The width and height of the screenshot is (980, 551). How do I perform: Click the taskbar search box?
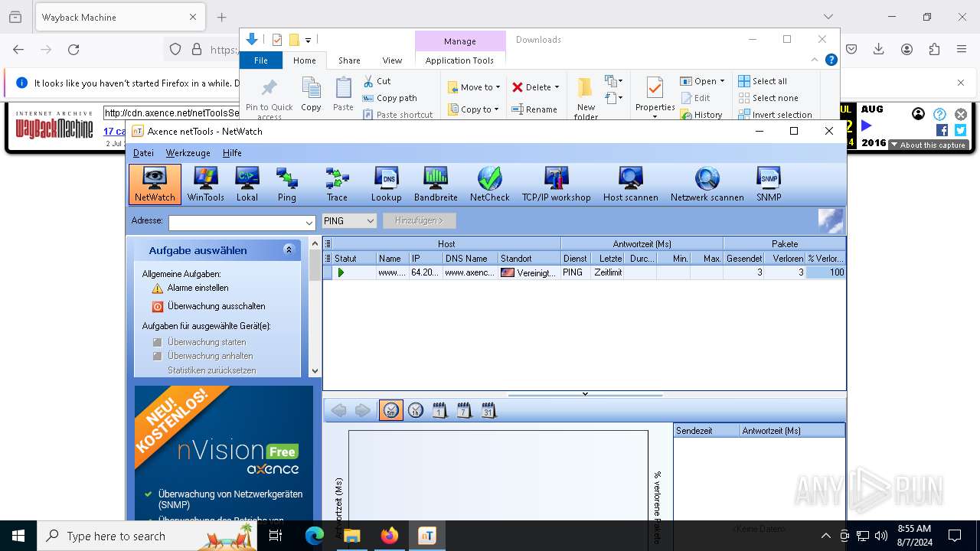(147, 536)
